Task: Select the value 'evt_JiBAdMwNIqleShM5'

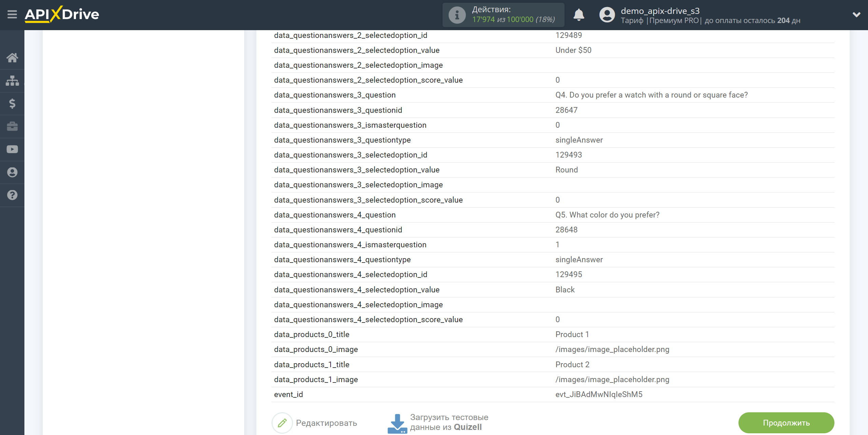Action: point(599,394)
